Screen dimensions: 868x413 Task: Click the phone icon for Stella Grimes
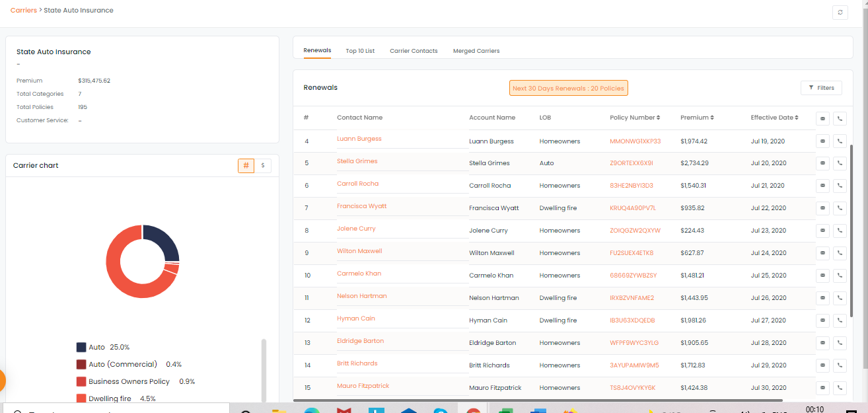[x=840, y=163]
